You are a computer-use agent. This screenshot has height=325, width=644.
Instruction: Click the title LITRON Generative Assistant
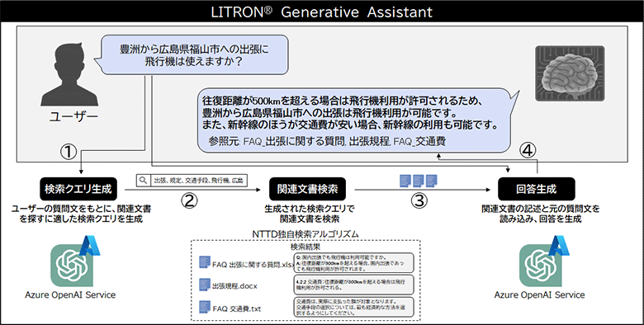click(322, 12)
